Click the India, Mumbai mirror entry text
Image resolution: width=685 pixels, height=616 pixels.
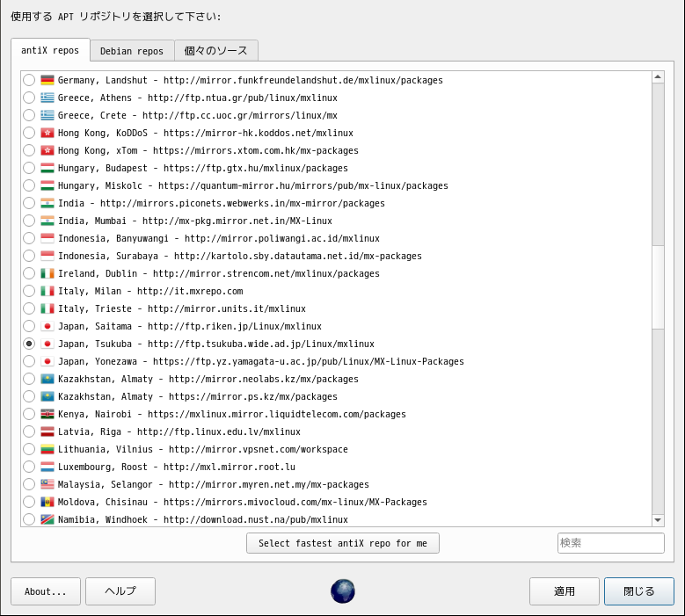(x=195, y=221)
